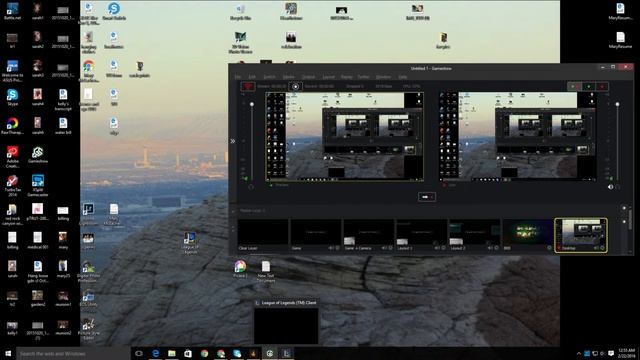This screenshot has height=360, width=640.
Task: Open the Output menu in Gameshow
Action: tap(308, 77)
